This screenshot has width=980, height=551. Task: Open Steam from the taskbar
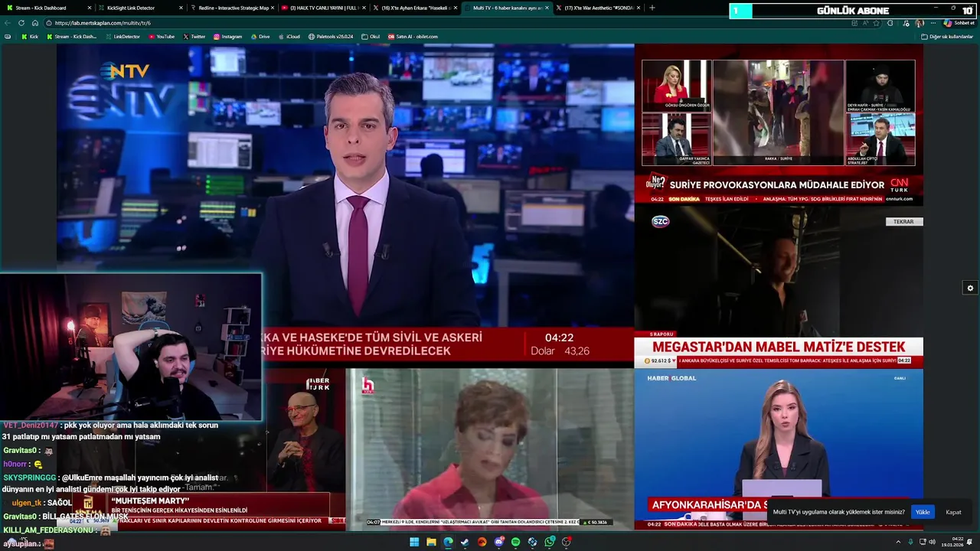(465, 542)
